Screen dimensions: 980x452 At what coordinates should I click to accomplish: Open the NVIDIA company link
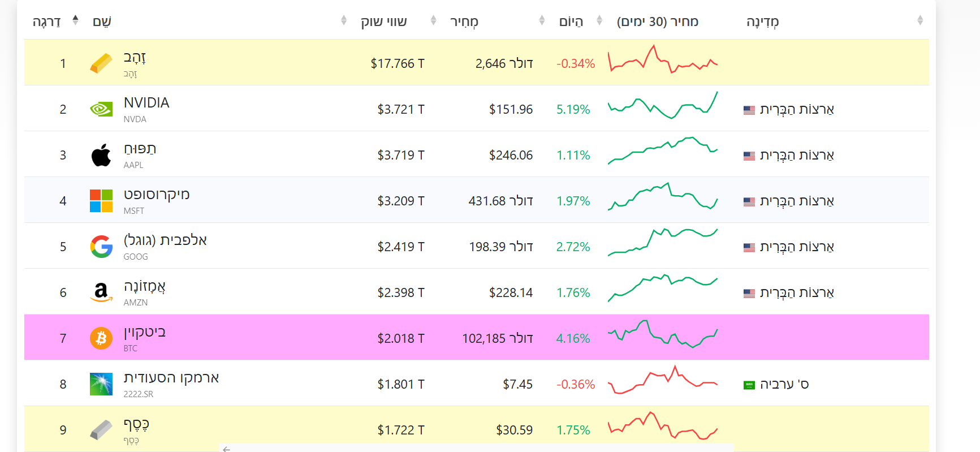click(146, 103)
